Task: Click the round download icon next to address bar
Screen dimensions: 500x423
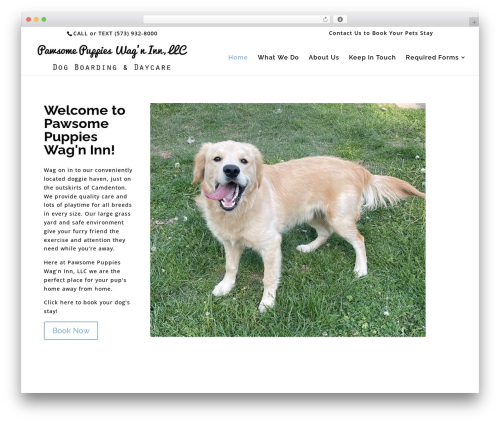Action: [340, 19]
